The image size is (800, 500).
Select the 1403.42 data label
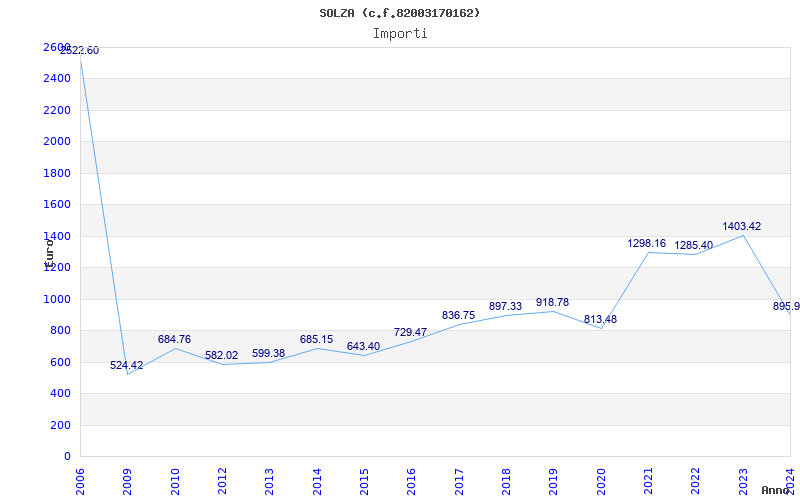click(x=741, y=227)
